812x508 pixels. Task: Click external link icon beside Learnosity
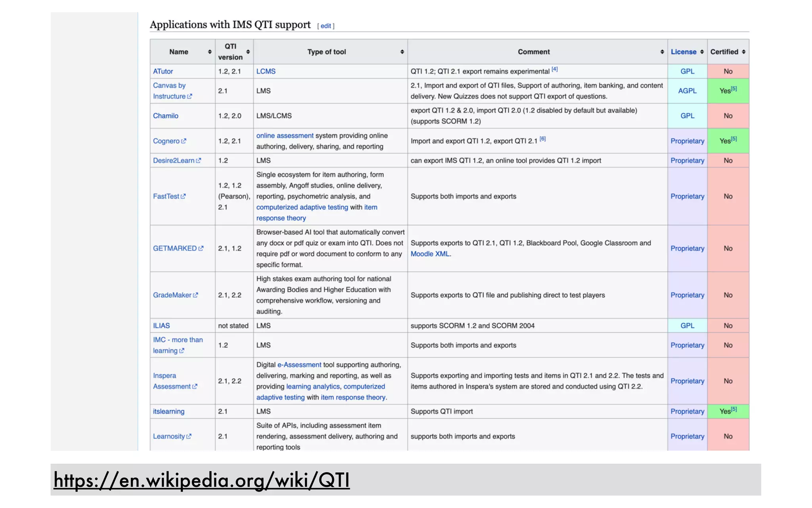click(189, 436)
